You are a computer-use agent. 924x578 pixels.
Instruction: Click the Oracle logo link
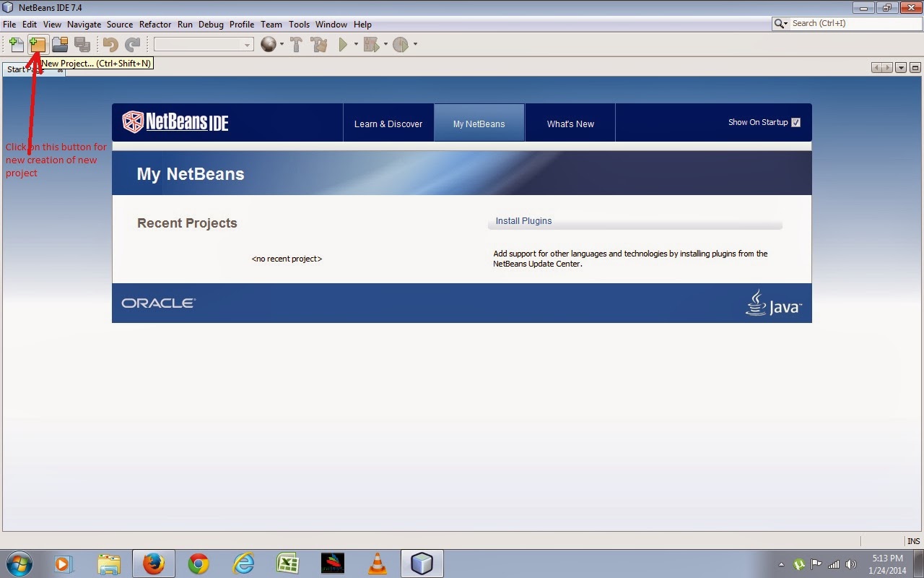pos(158,303)
